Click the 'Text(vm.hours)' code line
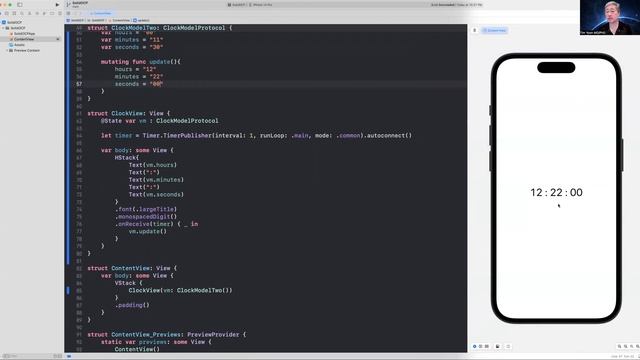The height and width of the screenshot is (360, 640). (x=153, y=165)
